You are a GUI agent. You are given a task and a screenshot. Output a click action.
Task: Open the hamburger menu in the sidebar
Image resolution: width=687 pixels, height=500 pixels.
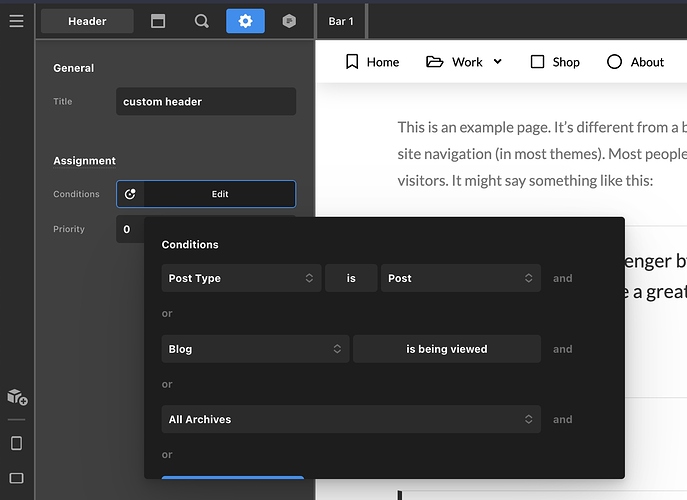pyautogui.click(x=16, y=21)
